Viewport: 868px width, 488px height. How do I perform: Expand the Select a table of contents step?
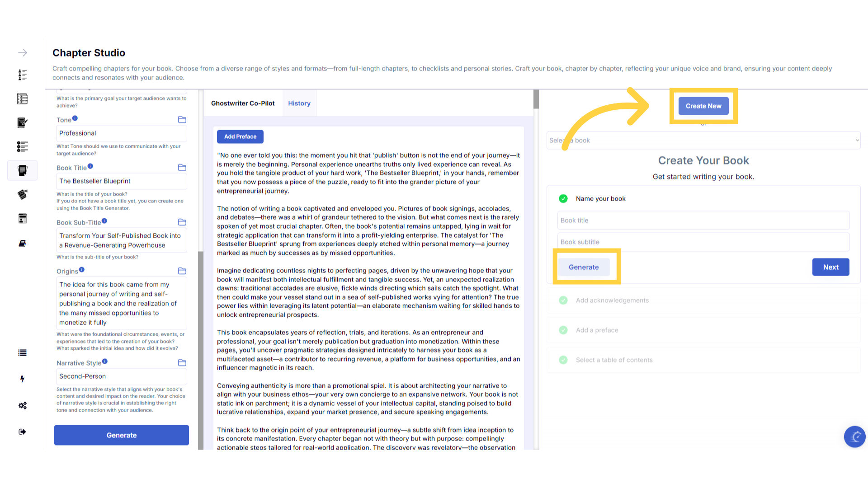click(x=614, y=360)
